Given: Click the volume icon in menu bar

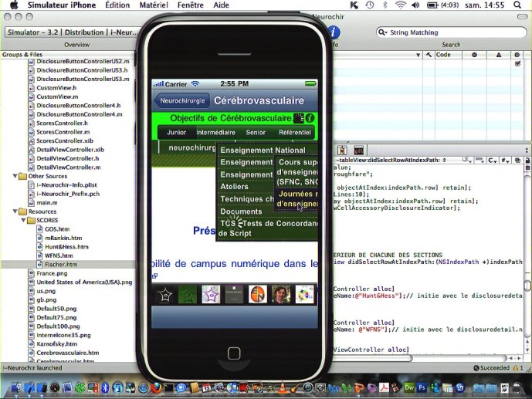Looking at the screenshot, I should (x=415, y=5).
